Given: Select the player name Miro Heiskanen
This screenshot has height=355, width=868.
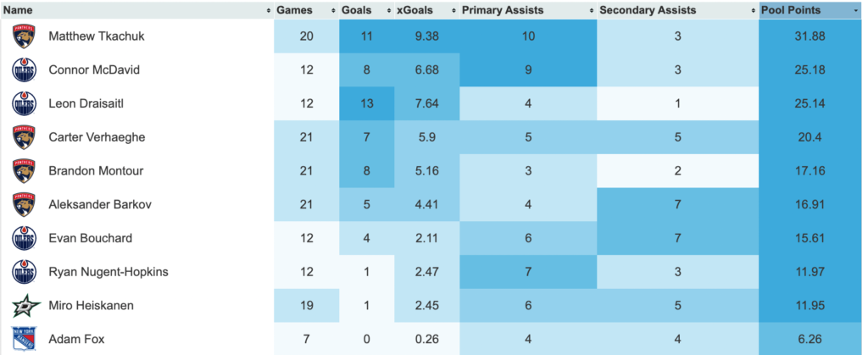Looking at the screenshot, I should (x=90, y=305).
